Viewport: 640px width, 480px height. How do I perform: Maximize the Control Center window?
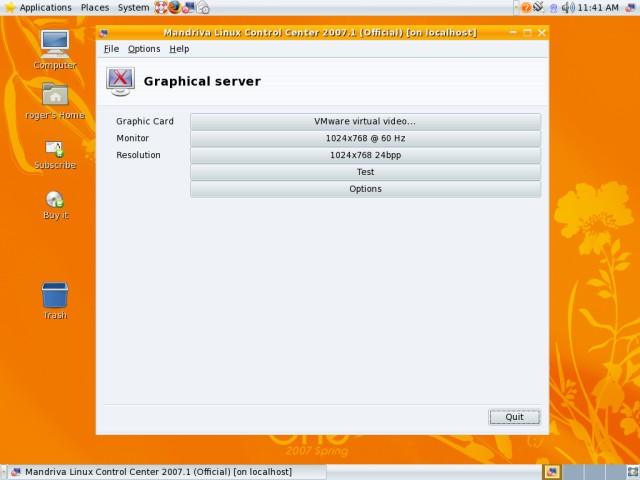(527, 33)
